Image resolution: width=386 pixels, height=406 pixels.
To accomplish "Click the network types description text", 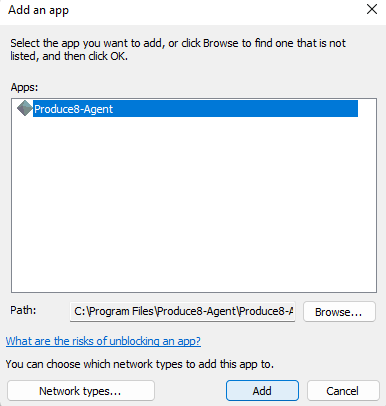I will pyautogui.click(x=140, y=364).
